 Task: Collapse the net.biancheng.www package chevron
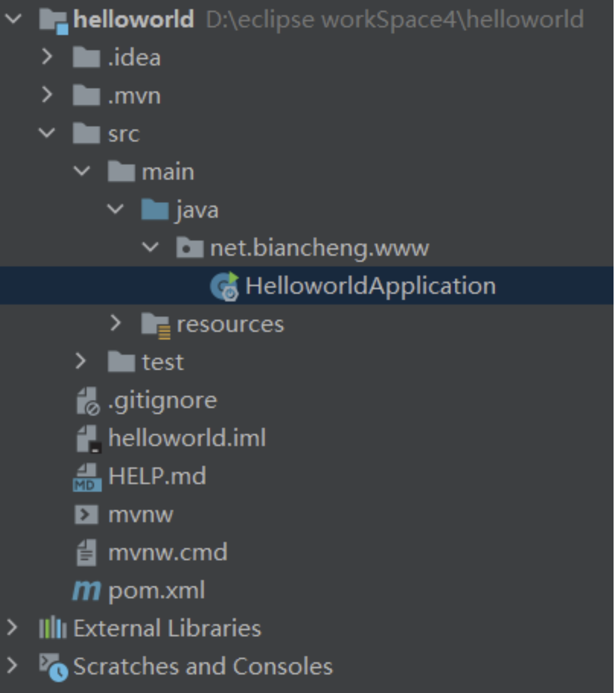pyautogui.click(x=150, y=247)
